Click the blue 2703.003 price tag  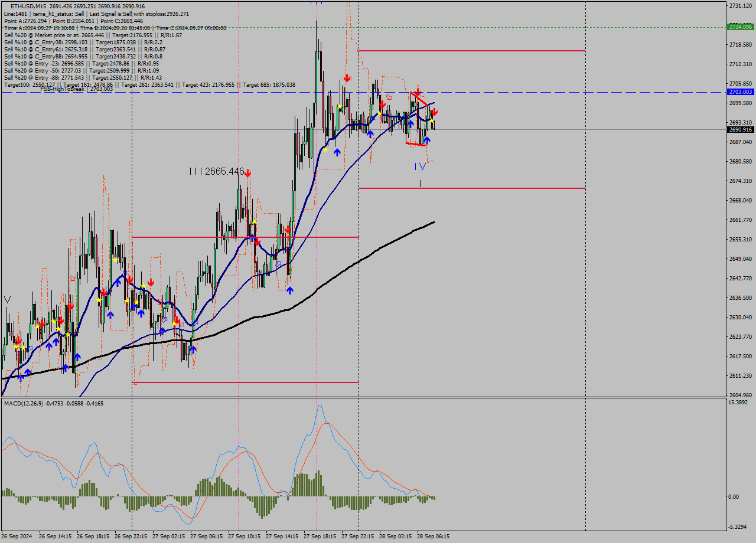click(x=740, y=92)
